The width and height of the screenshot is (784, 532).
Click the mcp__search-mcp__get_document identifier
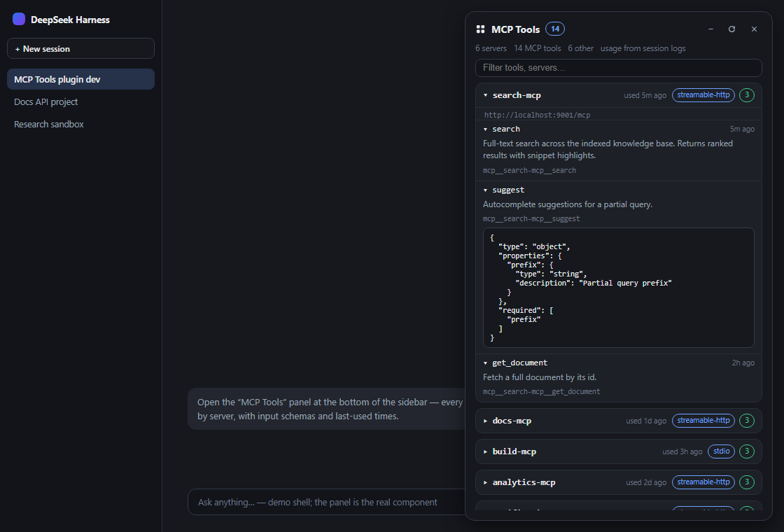coord(542,392)
